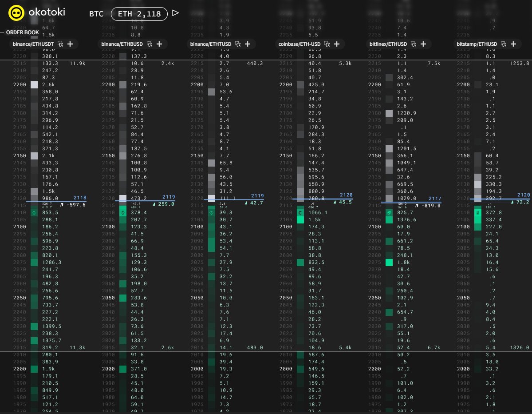The height and width of the screenshot is (414, 532).
Task: Click the Coinbase exchange icon beside the 1066.1 bid
Action: coord(300,212)
